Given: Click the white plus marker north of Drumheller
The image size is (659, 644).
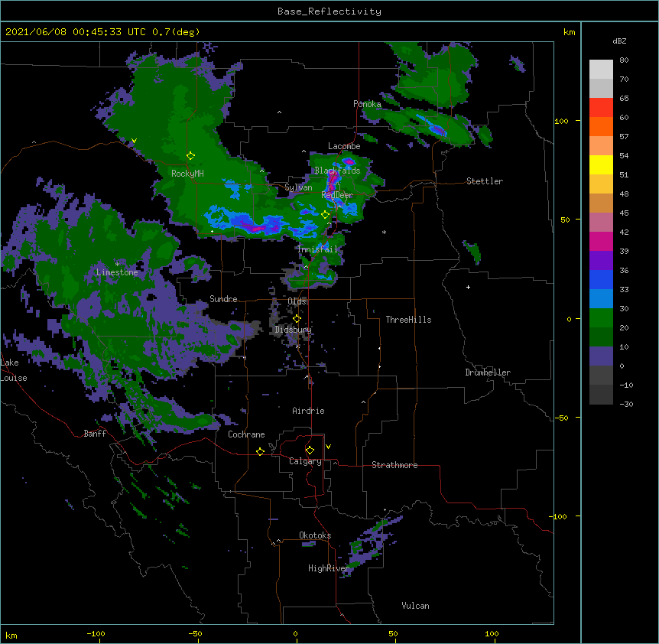Looking at the screenshot, I should 468,287.
